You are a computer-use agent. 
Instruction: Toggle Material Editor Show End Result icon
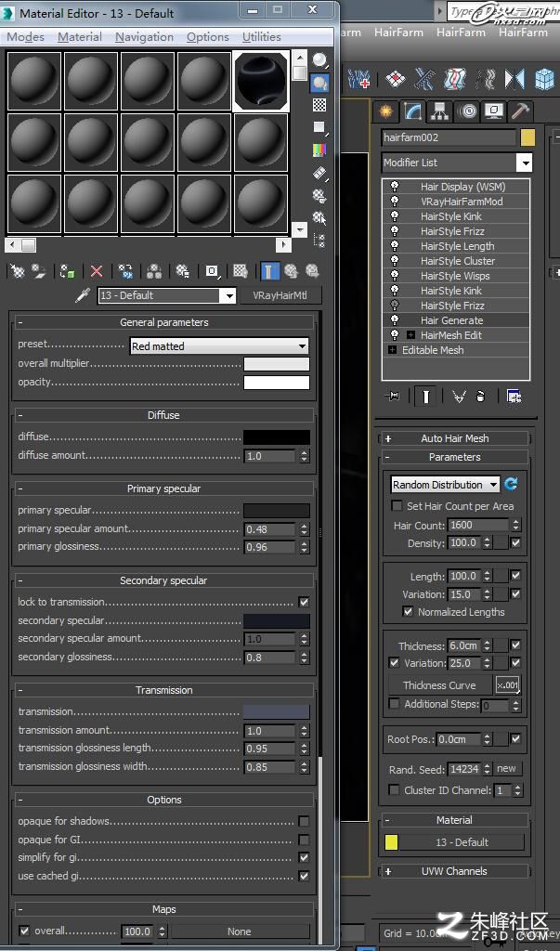(x=270, y=271)
